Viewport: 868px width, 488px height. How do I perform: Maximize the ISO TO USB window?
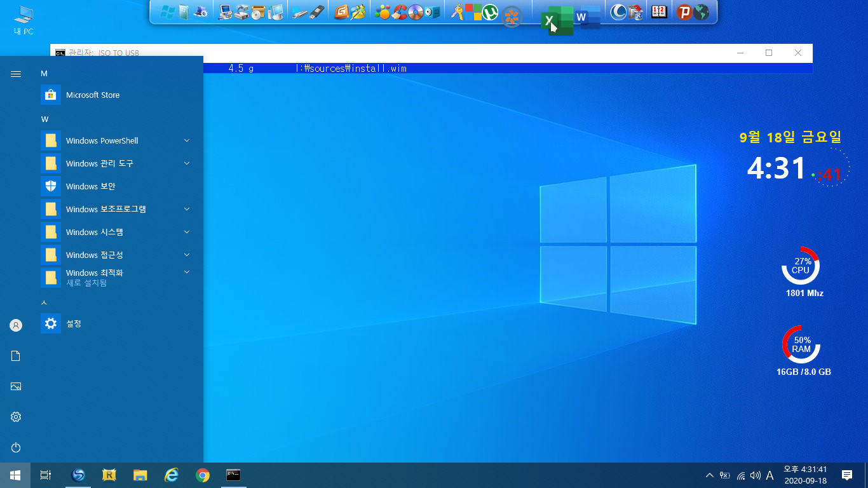click(769, 53)
